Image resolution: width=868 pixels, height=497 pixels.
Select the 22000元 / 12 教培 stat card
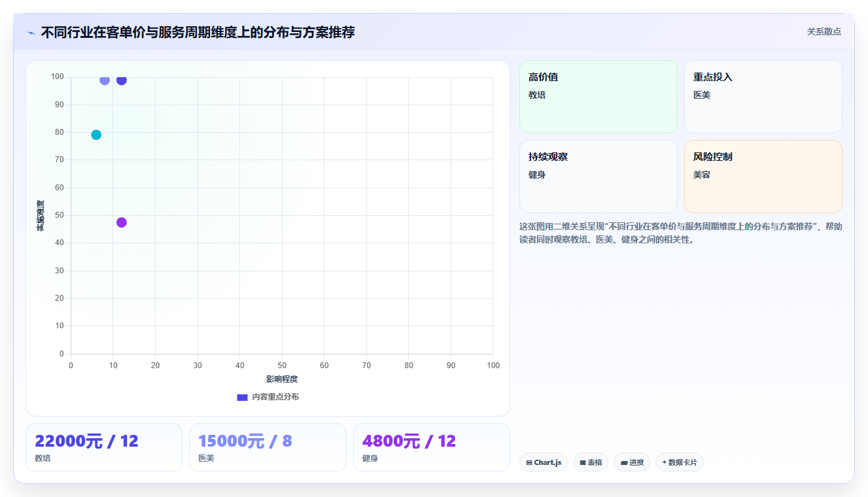tap(104, 447)
